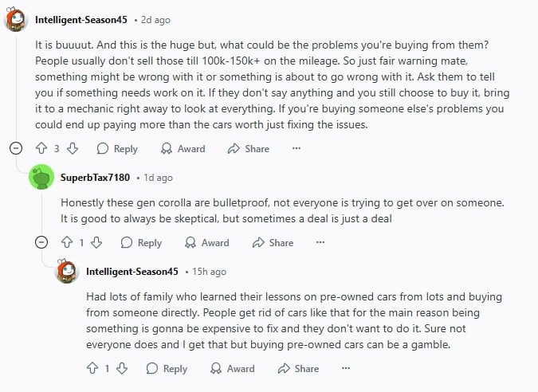Open more options on SuperbTax7180's comment
538x392 pixels.
click(x=320, y=242)
